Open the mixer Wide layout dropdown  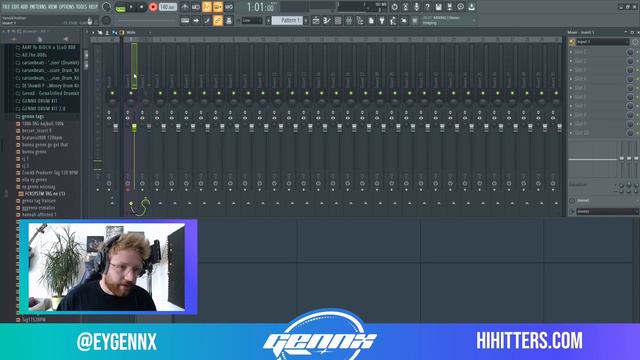click(138, 32)
